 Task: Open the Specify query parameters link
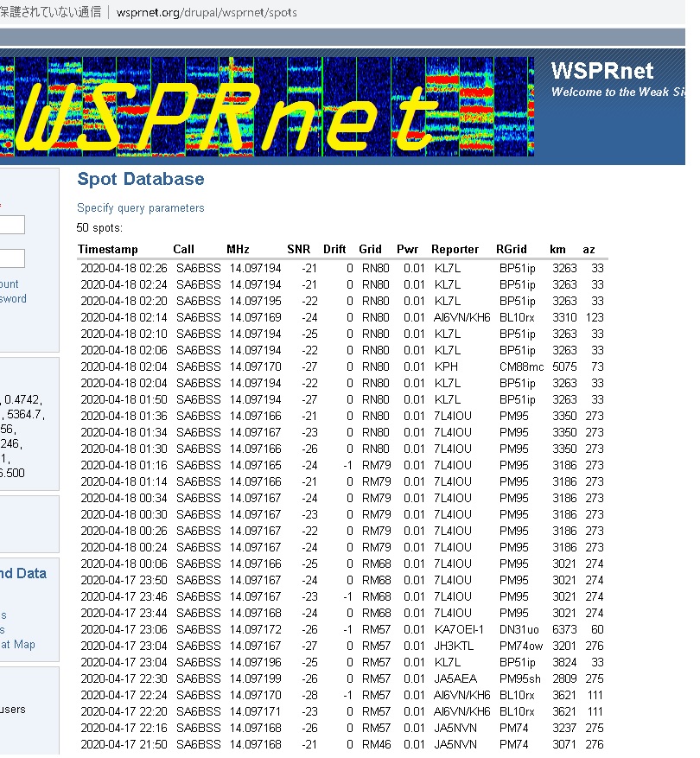point(140,208)
